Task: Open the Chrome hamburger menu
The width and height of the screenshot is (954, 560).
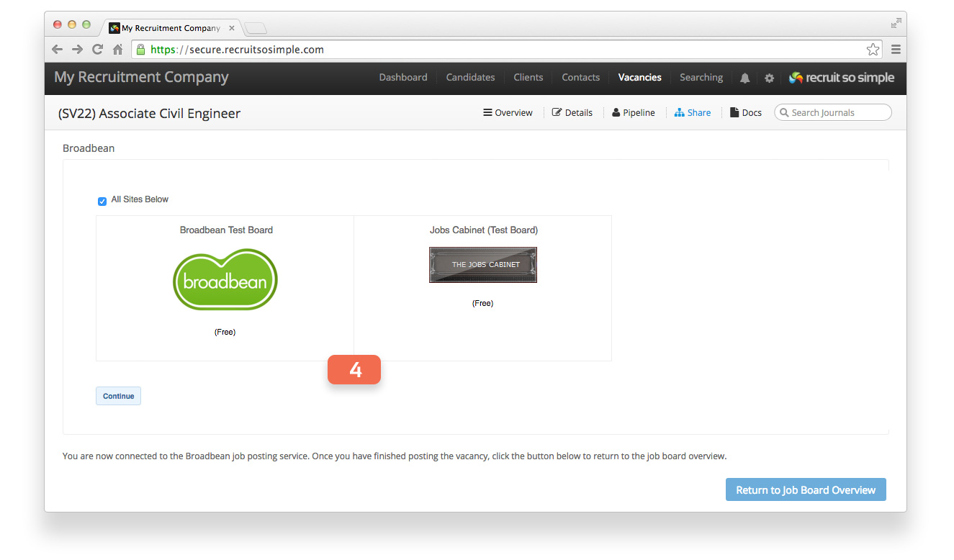Action: [896, 50]
